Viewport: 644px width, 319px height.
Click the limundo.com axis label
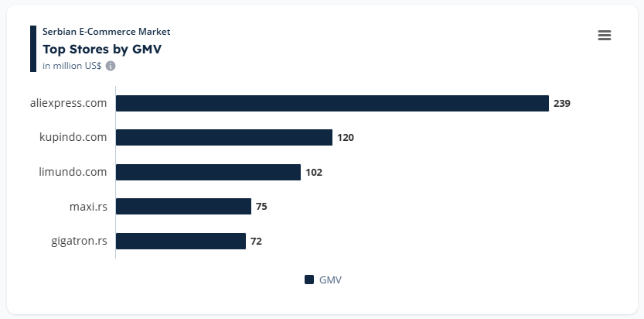(73, 172)
